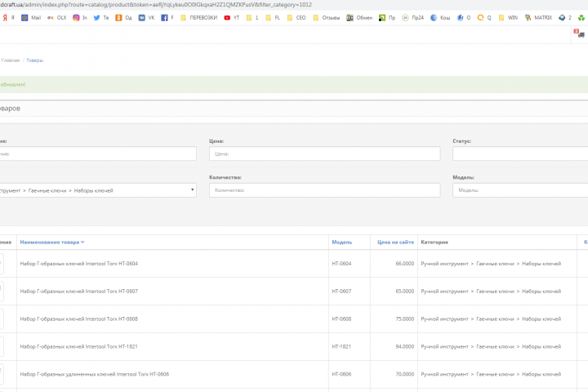Open the bookmark labeled 2
Viewport: 588px width, 392px height.
(565, 18)
